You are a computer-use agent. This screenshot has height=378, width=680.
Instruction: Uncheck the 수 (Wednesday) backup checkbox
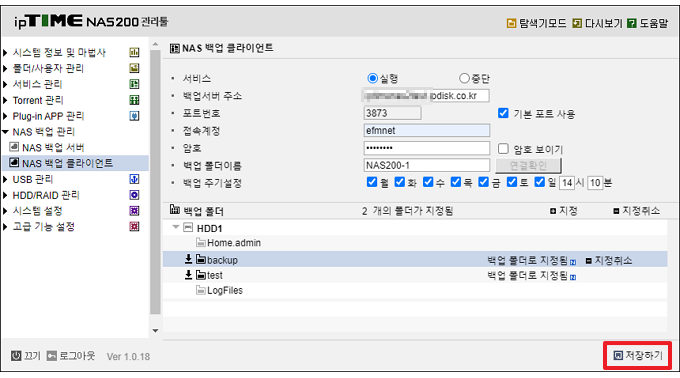428,182
